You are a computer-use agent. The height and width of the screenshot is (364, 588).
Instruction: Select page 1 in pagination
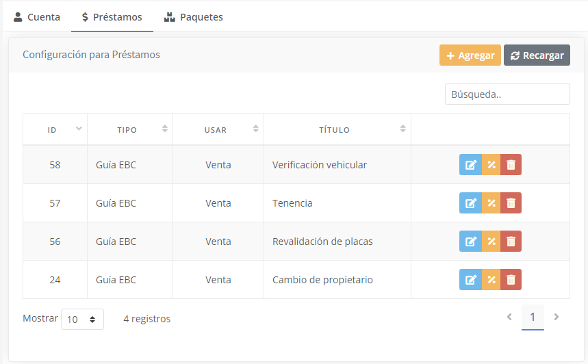click(x=533, y=317)
